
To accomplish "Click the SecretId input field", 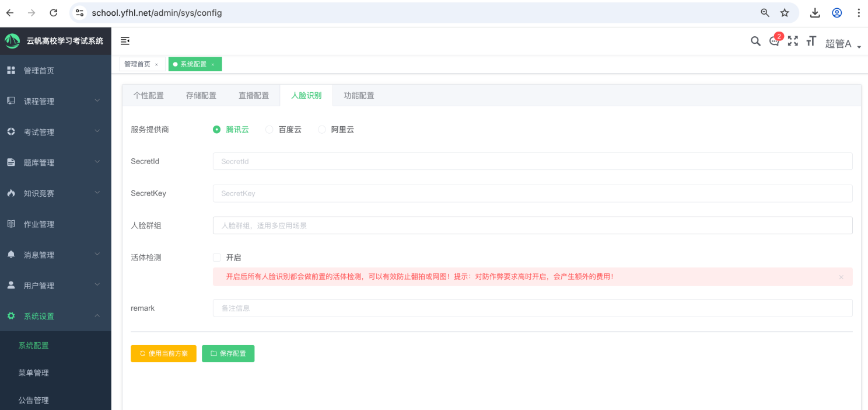I will click(532, 161).
